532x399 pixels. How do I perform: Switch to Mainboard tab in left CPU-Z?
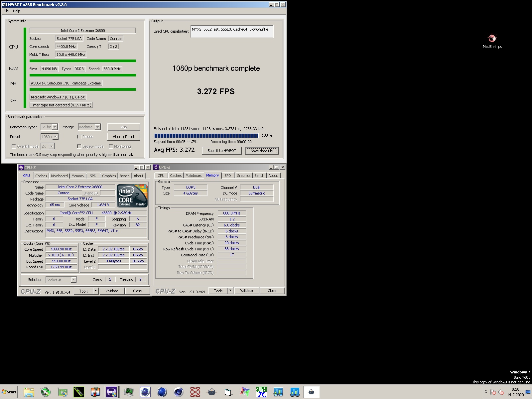point(59,176)
